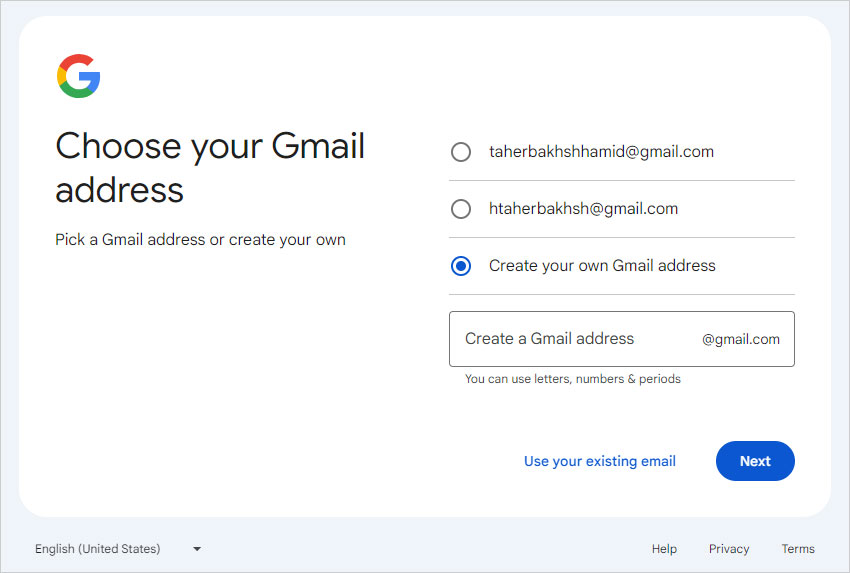Click the Google G logo
Screen dimensions: 850x573
(x=79, y=76)
